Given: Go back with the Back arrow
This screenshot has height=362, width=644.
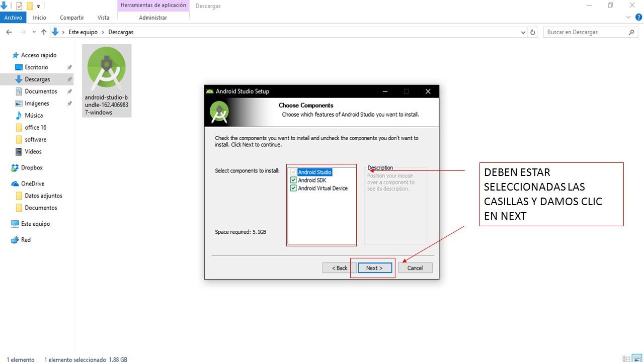Looking at the screenshot, I should click(x=9, y=32).
